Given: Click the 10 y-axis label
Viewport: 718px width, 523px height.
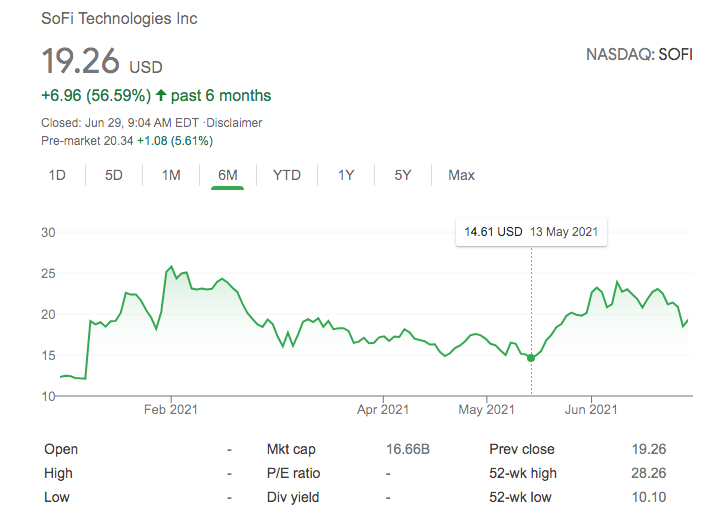Looking at the screenshot, I should click(48, 396).
